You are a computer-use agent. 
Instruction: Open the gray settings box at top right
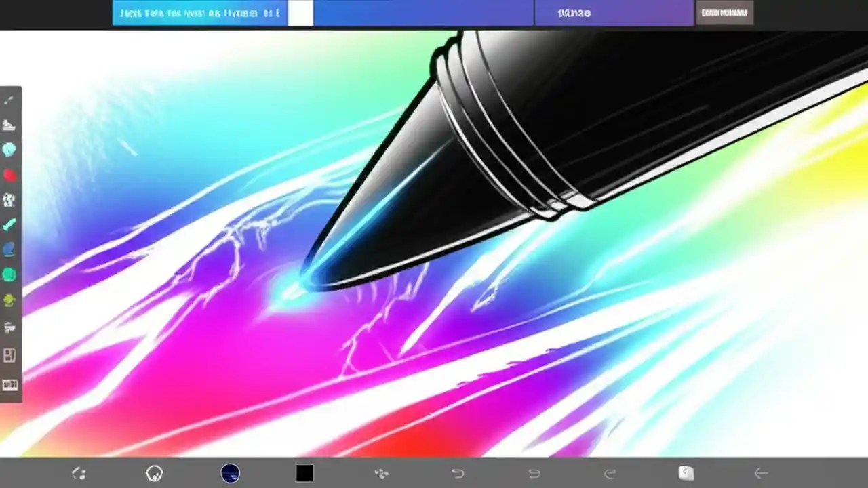click(724, 12)
